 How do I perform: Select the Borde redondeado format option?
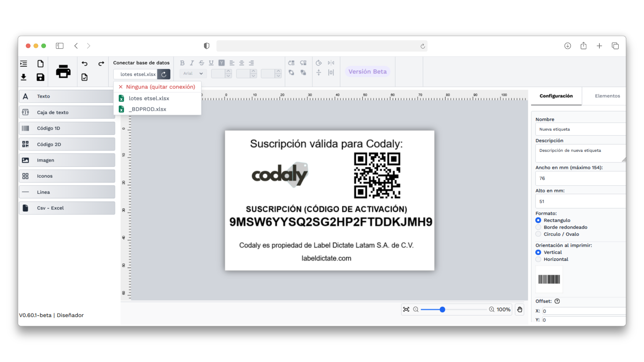[x=538, y=227]
